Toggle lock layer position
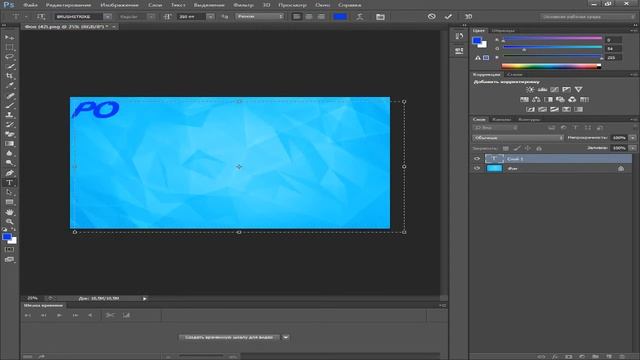This screenshot has width=640, height=360. click(x=528, y=149)
